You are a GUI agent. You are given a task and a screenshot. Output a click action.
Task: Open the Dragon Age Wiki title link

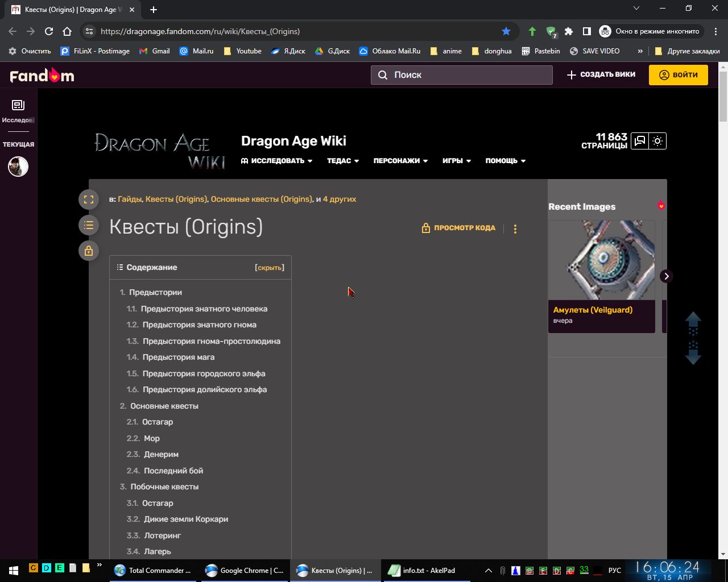coord(293,141)
